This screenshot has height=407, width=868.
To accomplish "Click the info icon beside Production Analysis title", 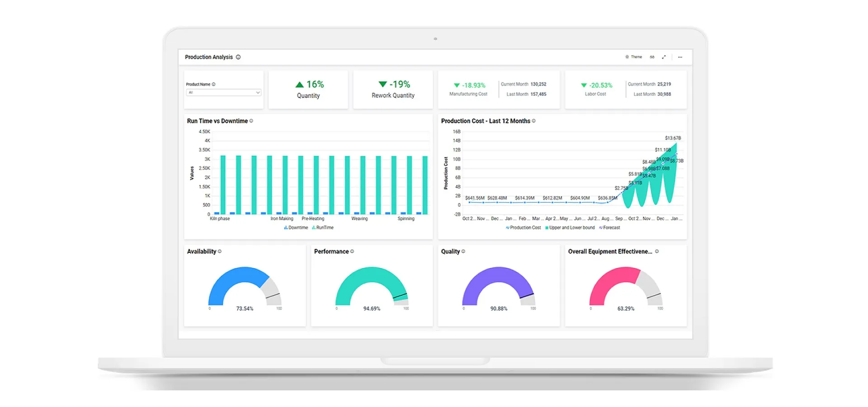I will 238,57.
